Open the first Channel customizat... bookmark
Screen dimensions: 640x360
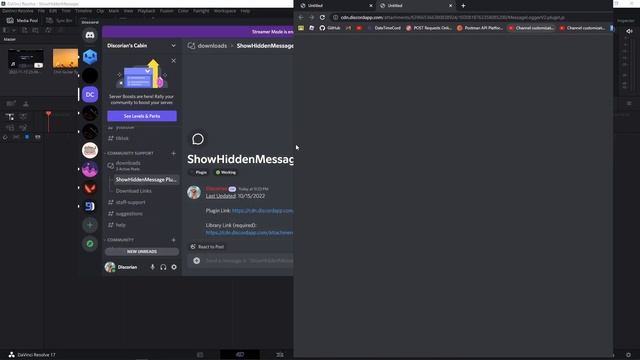531,28
